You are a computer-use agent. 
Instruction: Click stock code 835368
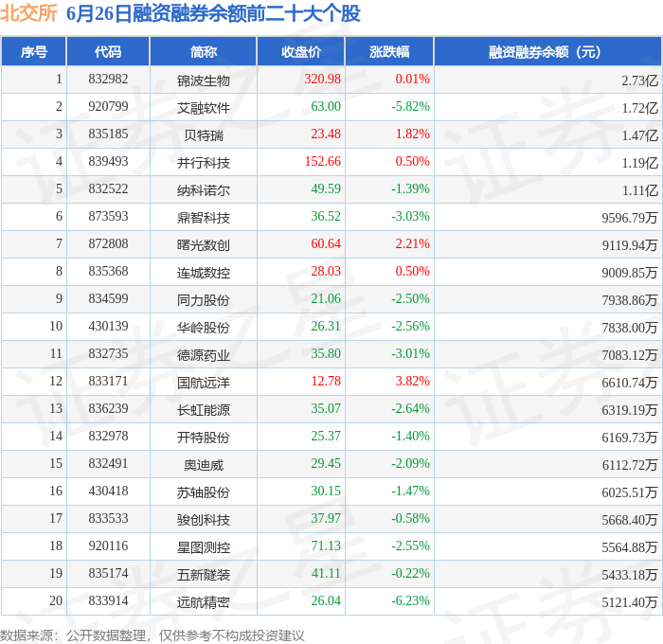click(108, 272)
